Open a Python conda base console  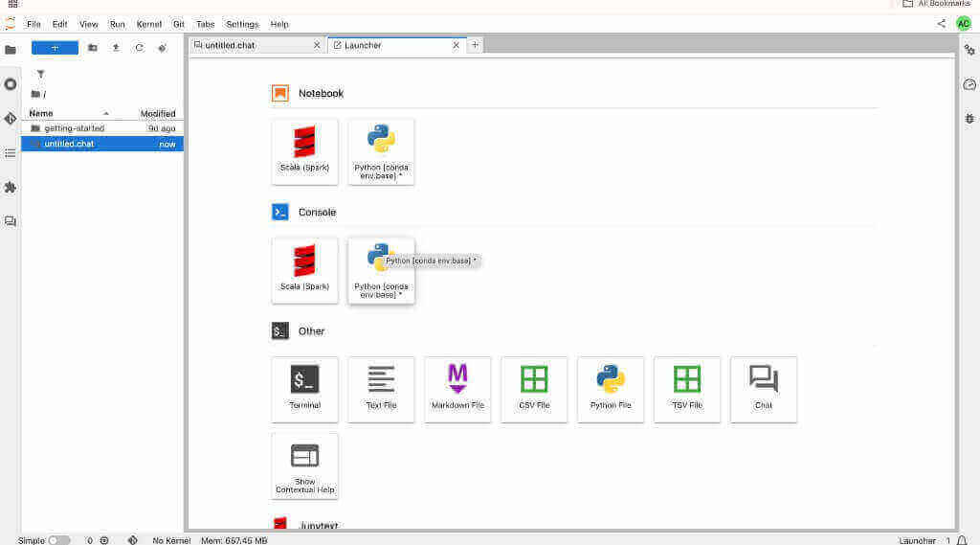(381, 271)
